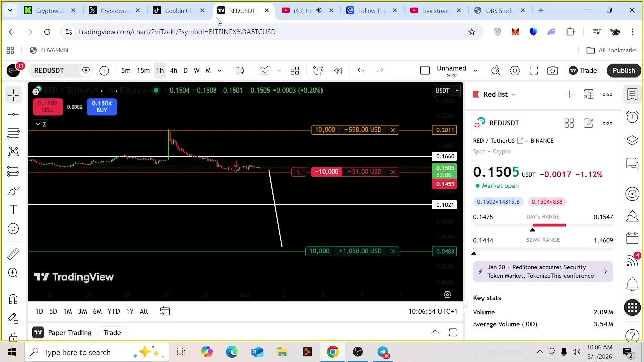Select the zoom in tool
Viewport: 644px width, 362px height.
tap(14, 273)
